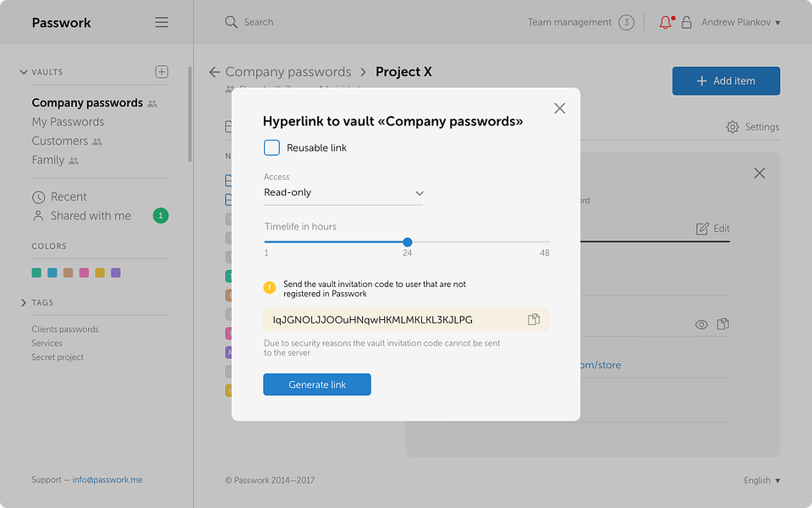The height and width of the screenshot is (508, 812).
Task: Select the blue color swatch
Action: pos(52,273)
